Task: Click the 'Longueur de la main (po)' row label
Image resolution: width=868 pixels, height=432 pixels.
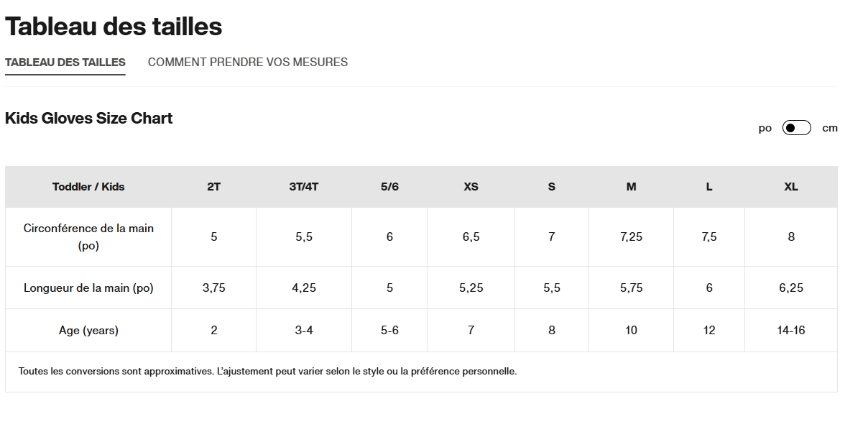Action: [x=88, y=288]
